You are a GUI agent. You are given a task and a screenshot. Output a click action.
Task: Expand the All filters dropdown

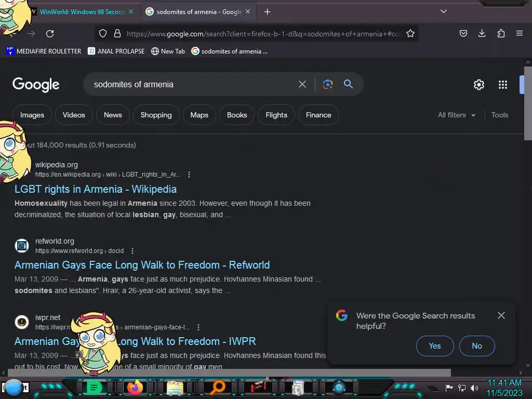(x=456, y=115)
